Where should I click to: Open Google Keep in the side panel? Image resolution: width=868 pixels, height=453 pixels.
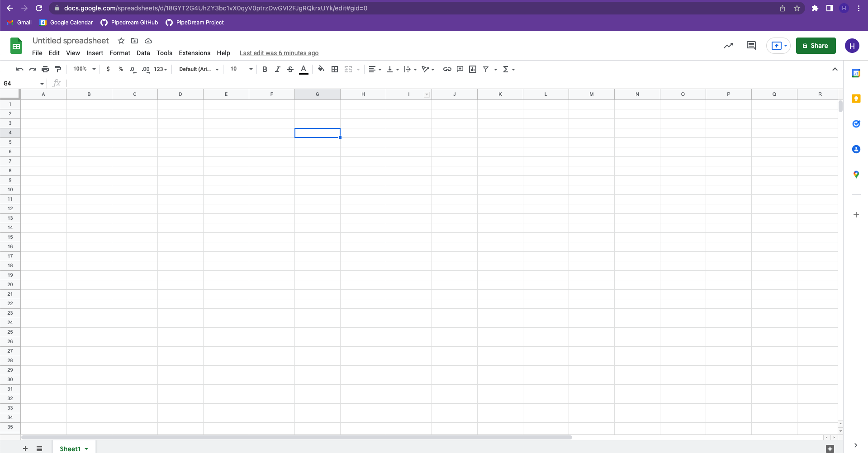(856, 99)
